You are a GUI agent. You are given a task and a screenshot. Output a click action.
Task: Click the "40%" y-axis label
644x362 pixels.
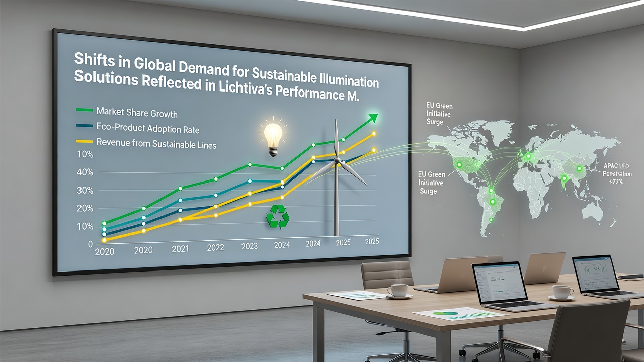(x=85, y=172)
